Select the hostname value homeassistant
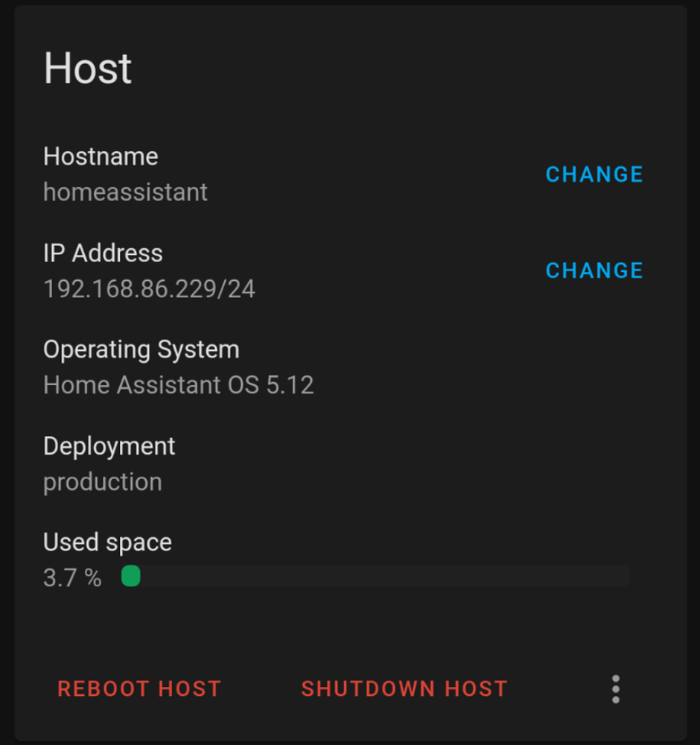This screenshot has width=700, height=745. (125, 192)
